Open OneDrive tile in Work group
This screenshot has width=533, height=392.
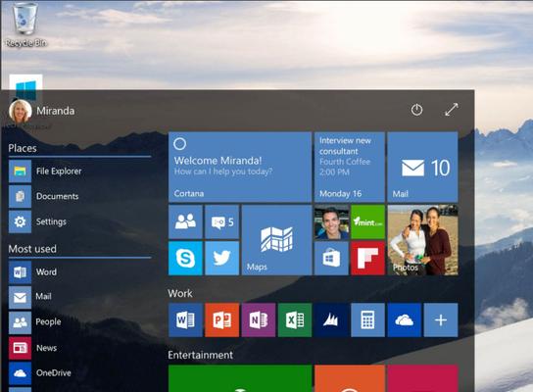click(405, 319)
